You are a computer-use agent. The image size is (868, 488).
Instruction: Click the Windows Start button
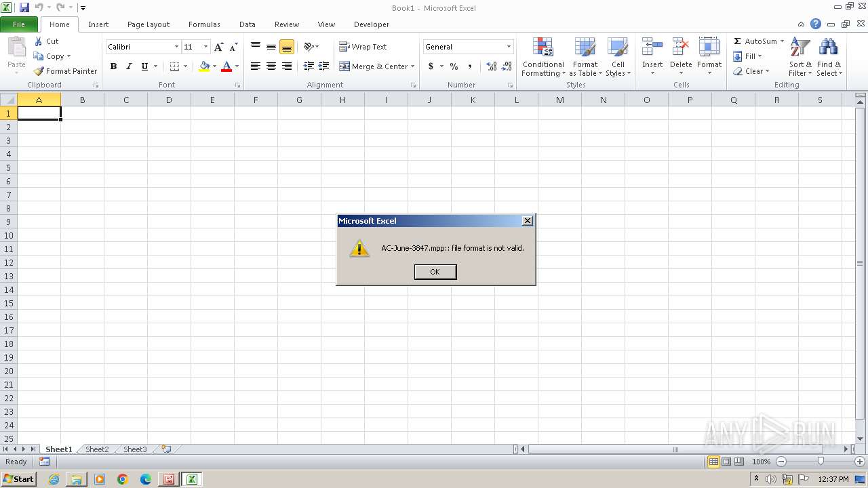[x=18, y=479]
